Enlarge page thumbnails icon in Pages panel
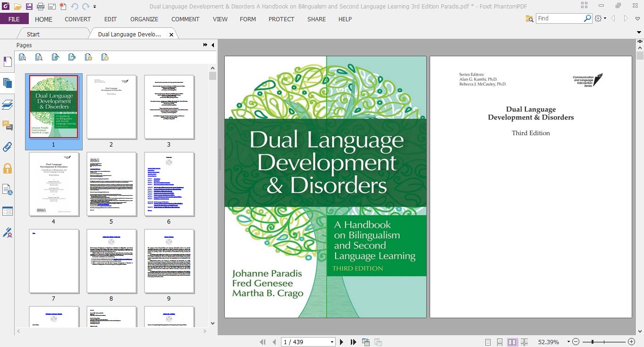Image resolution: width=644 pixels, height=347 pixels. 22,57
